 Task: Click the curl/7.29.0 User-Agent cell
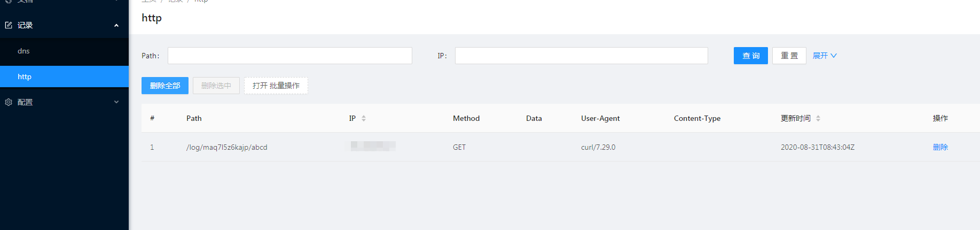(598, 147)
